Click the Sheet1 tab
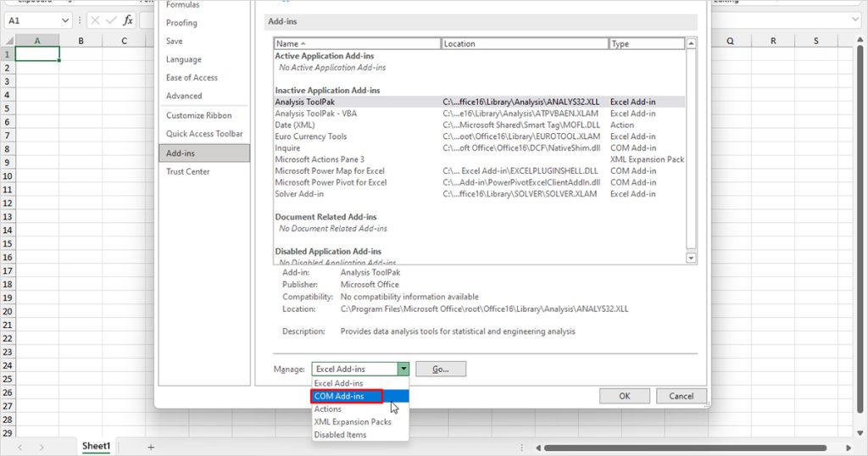This screenshot has width=868, height=456. [x=97, y=446]
